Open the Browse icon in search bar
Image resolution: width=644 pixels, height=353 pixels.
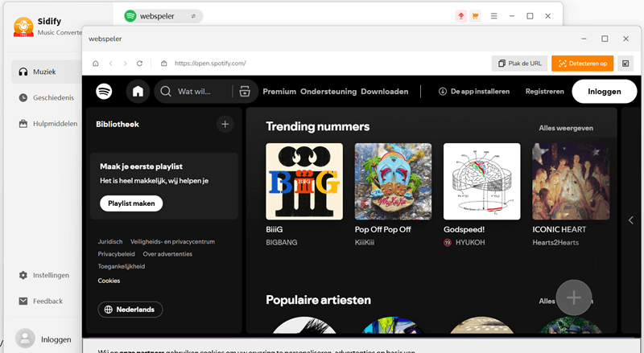point(245,91)
